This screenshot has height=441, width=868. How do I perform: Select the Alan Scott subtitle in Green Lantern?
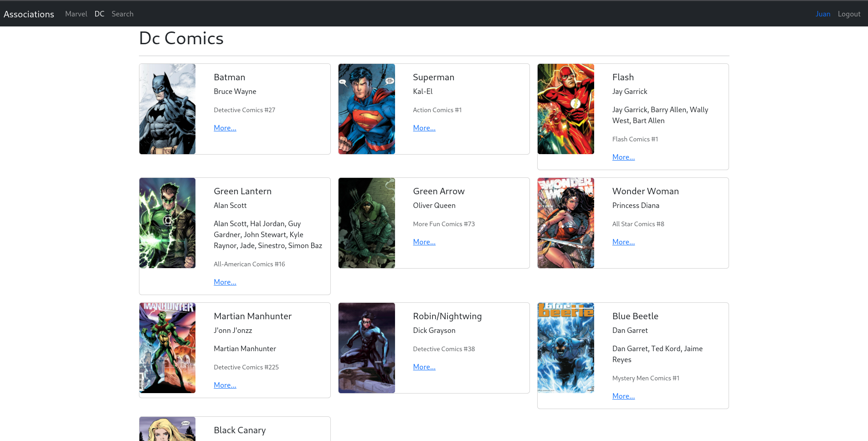pyautogui.click(x=230, y=206)
